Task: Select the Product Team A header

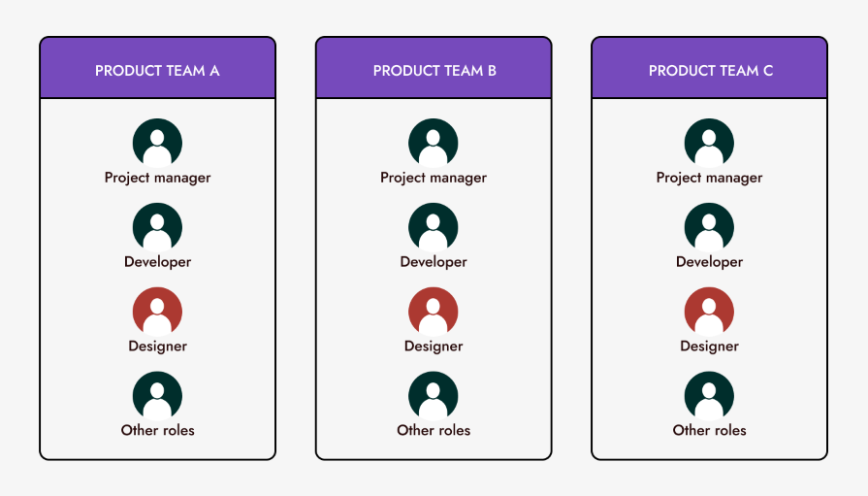Action: pos(157,70)
